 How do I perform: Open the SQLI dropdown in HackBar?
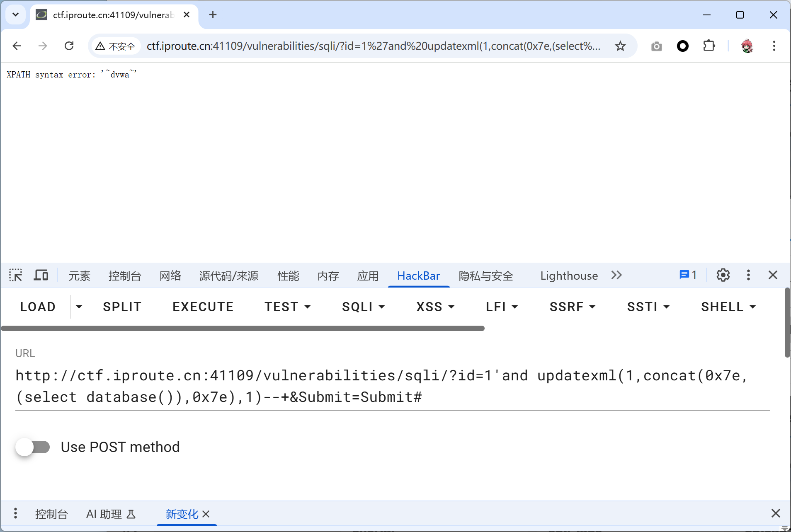363,307
